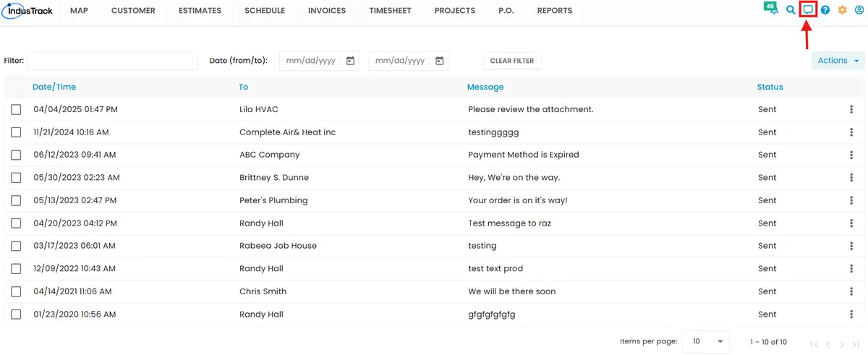This screenshot has width=868, height=355.
Task: Open row menu for ABC Company message
Action: 851,155
